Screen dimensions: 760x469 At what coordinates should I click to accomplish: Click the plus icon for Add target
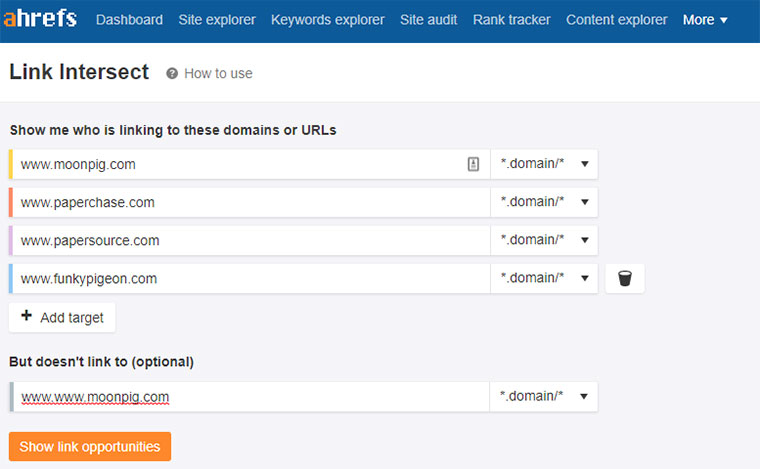pos(27,316)
